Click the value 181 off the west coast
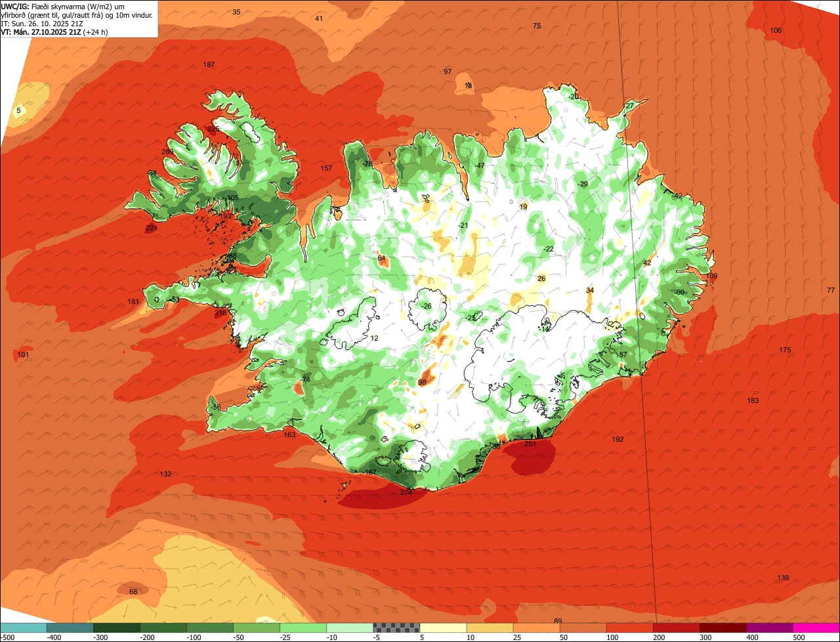 [x=133, y=301]
